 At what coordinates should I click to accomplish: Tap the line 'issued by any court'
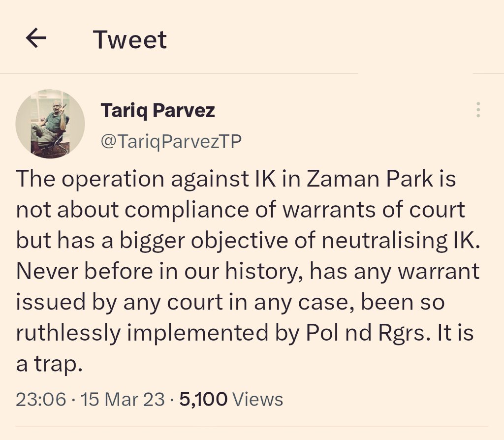[x=230, y=303]
